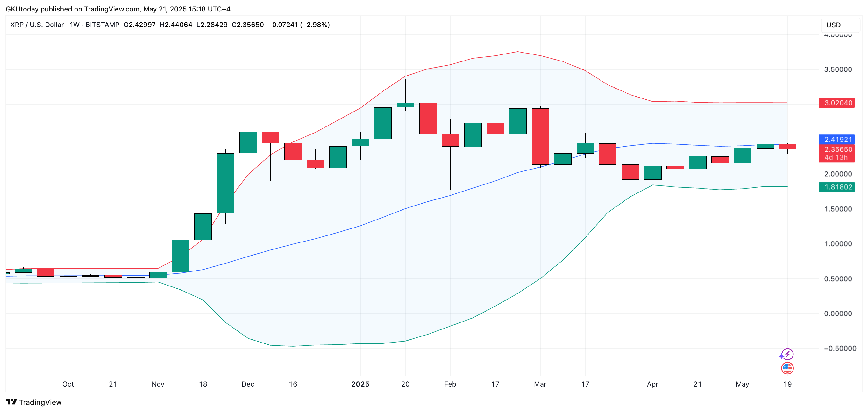868x412 pixels.
Task: Click the BITSTAMP exchange label
Action: (103, 25)
